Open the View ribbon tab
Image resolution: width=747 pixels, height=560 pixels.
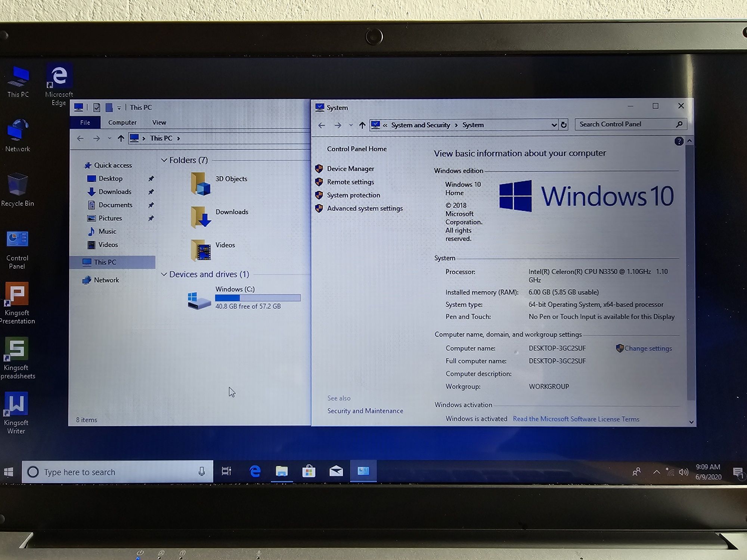pos(159,122)
